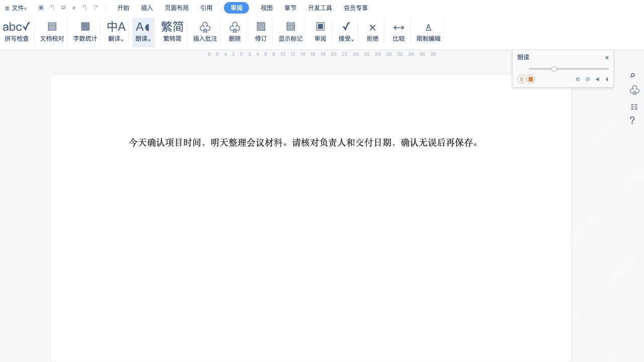Click the magnifier icon in quick access bar
Screen dimensions: 644x362
(x=74, y=8)
